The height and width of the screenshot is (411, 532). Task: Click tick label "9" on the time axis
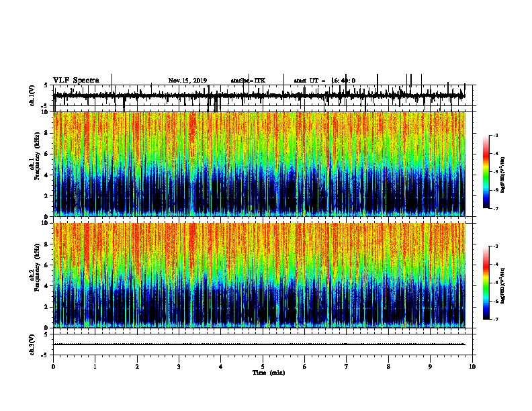430,367
